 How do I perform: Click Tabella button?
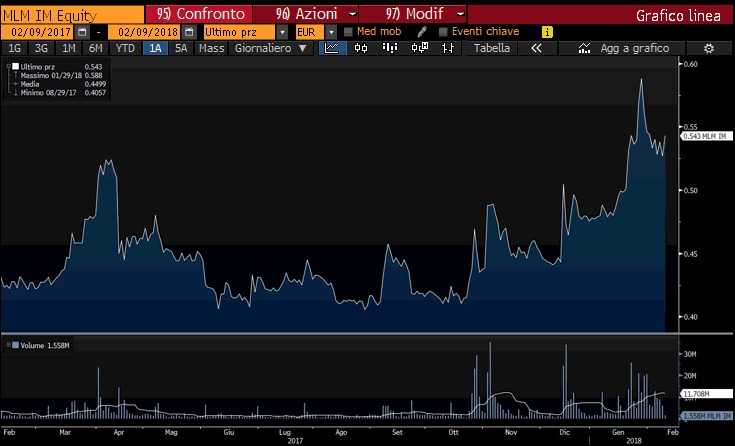[492, 48]
